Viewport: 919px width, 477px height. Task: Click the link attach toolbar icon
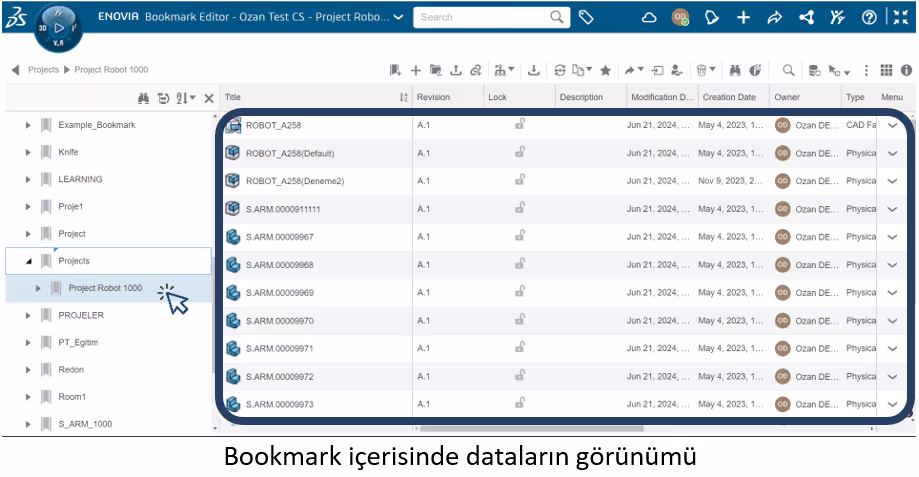(x=476, y=70)
